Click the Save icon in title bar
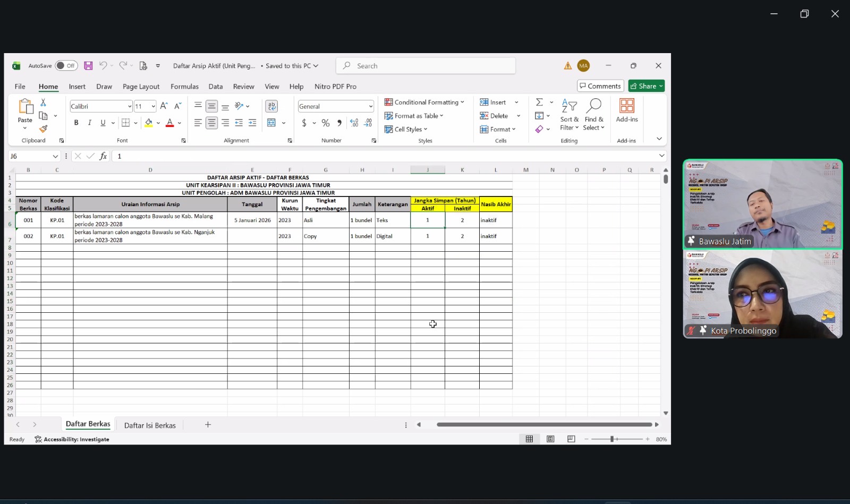This screenshot has width=850, height=504. (x=88, y=66)
